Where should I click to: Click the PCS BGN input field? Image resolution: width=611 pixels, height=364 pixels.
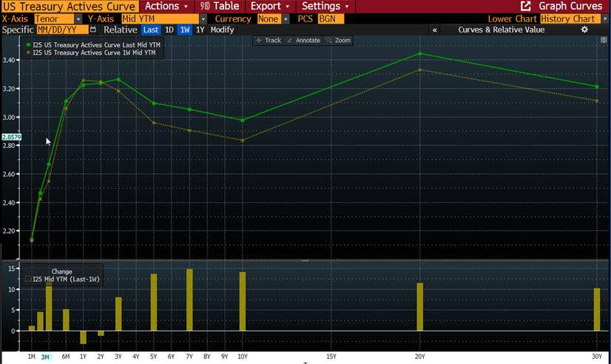[331, 18]
